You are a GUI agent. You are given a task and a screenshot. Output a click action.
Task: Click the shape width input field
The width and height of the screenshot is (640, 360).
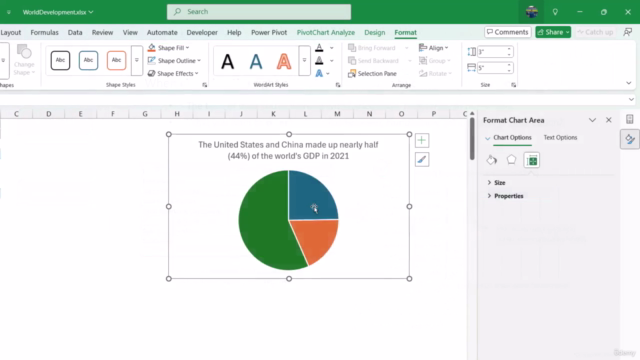[492, 68]
